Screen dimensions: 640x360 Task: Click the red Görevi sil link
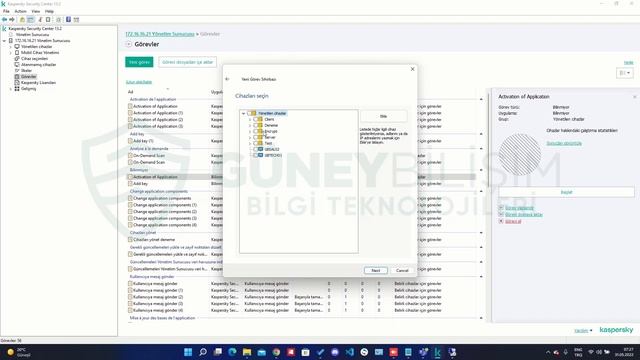click(x=513, y=221)
